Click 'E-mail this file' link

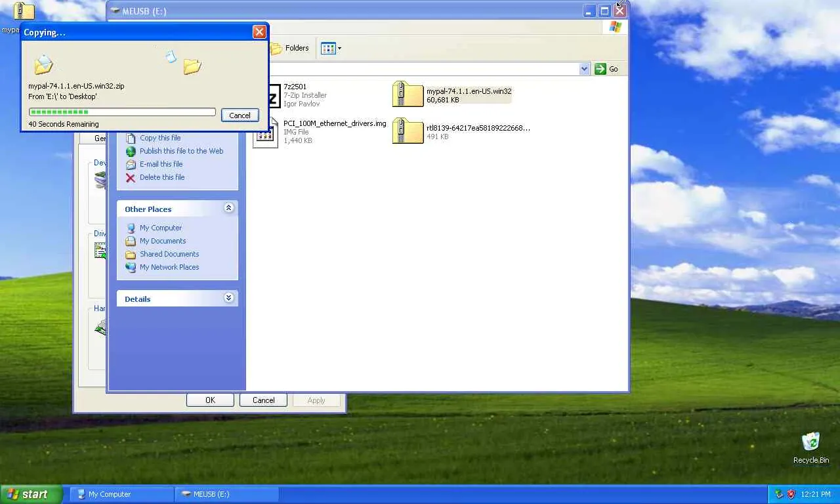pyautogui.click(x=161, y=164)
